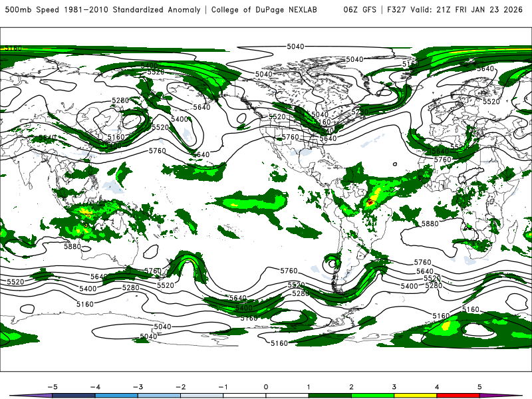The height and width of the screenshot is (399, 532).
Task: Click the '3' colorbar tick label
Action: [x=394, y=387]
